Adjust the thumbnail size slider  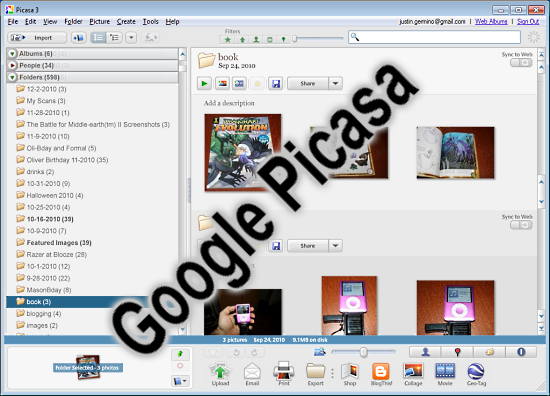[x=363, y=352]
